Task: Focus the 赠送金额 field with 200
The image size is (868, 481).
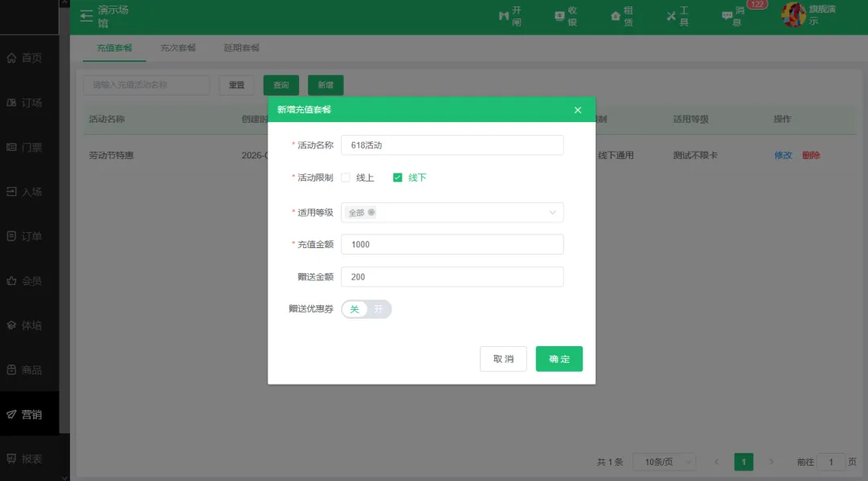Action: [x=452, y=277]
